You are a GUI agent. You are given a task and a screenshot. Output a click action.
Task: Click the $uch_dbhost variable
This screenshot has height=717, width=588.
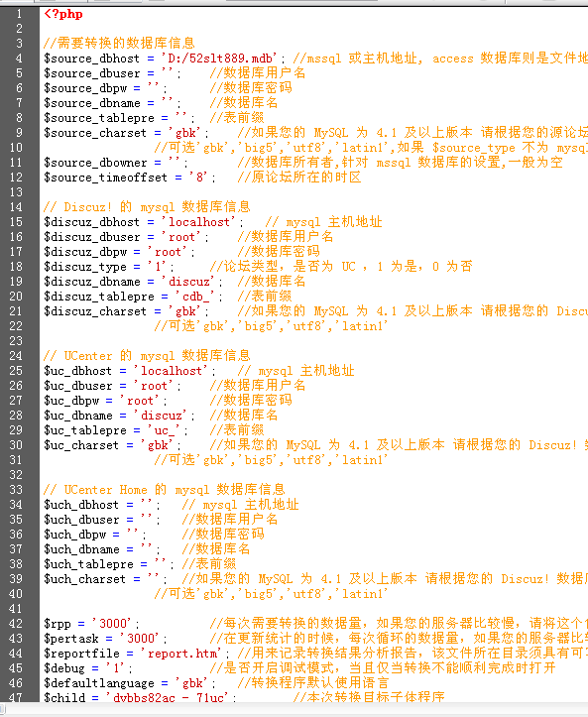pyautogui.click(x=81, y=505)
